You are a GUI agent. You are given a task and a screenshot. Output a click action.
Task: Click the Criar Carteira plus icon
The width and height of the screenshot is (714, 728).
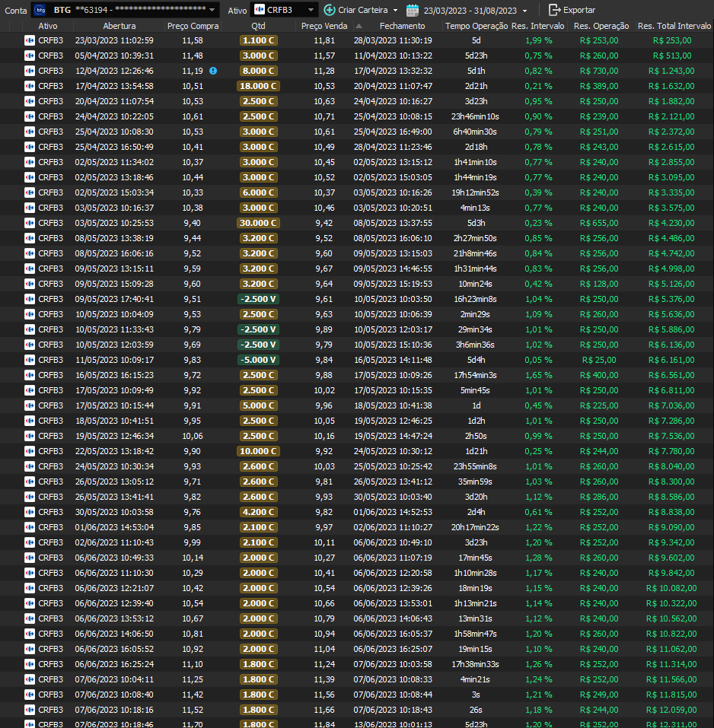coord(329,10)
